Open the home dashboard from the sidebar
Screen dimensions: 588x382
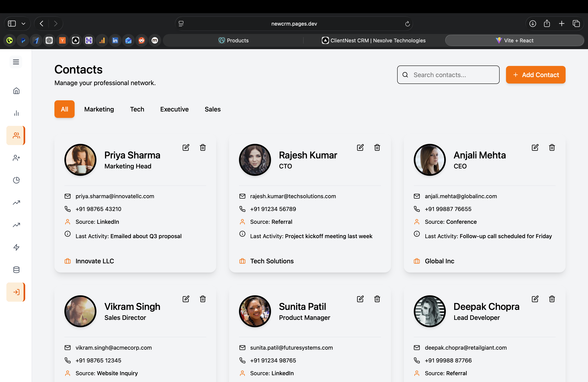16,91
